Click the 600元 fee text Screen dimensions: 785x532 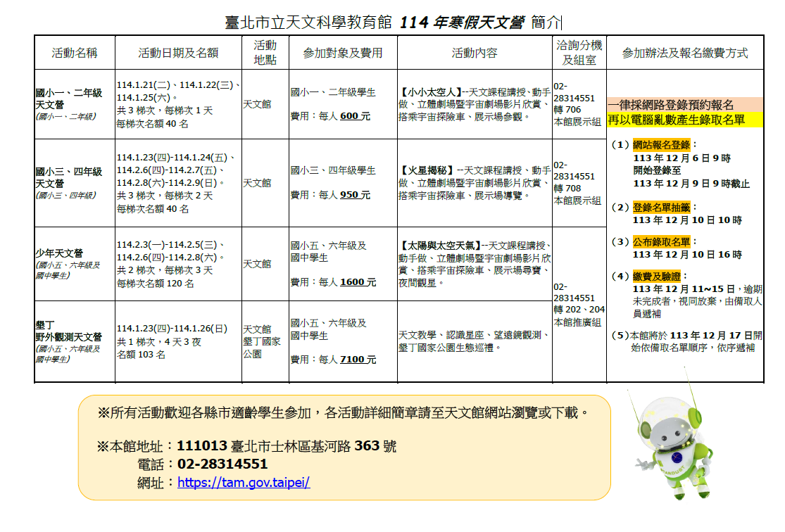[355, 116]
